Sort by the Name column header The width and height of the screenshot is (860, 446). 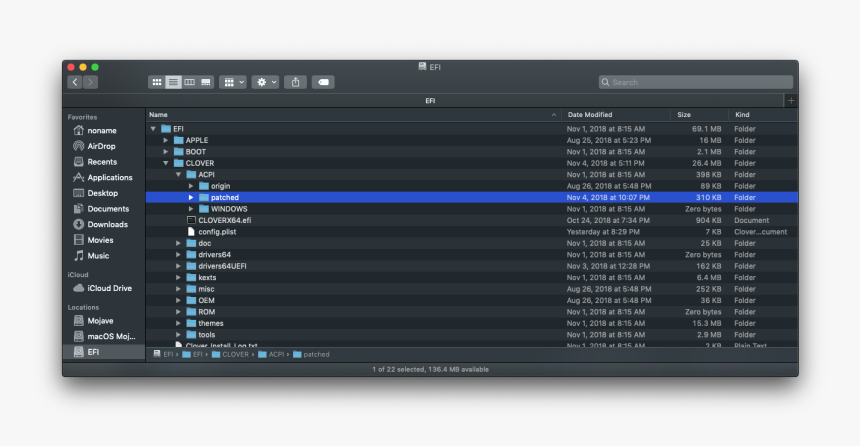coord(353,115)
